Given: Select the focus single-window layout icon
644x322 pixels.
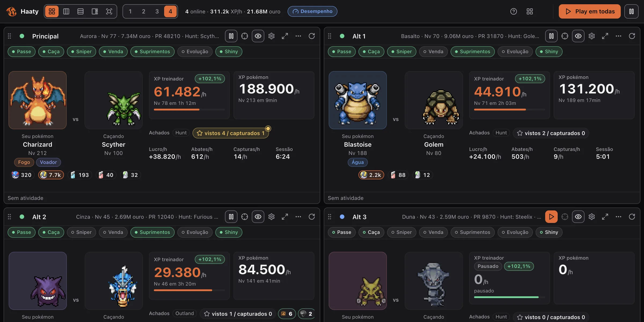Looking at the screenshot, I should (x=109, y=11).
